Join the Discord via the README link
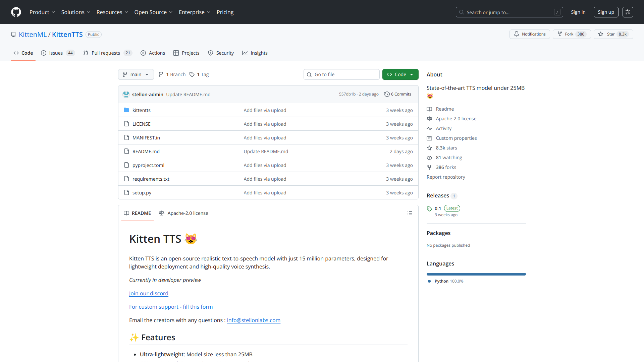 (149, 293)
